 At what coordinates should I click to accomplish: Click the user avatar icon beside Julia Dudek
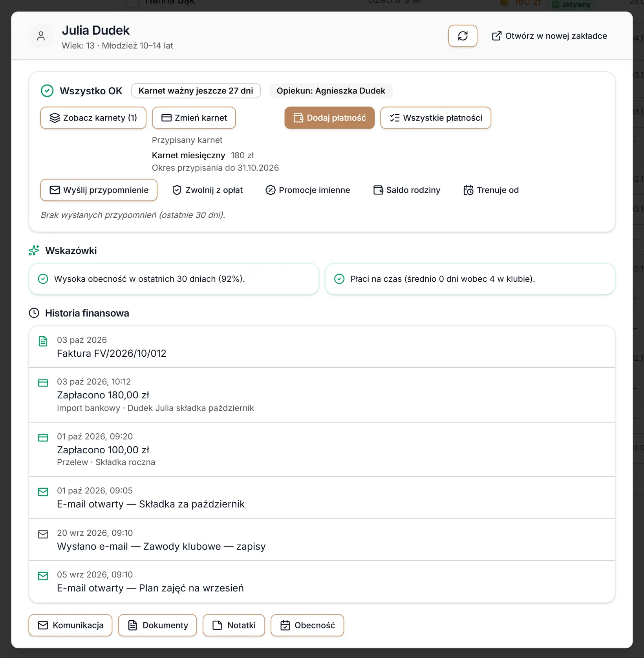(x=41, y=36)
